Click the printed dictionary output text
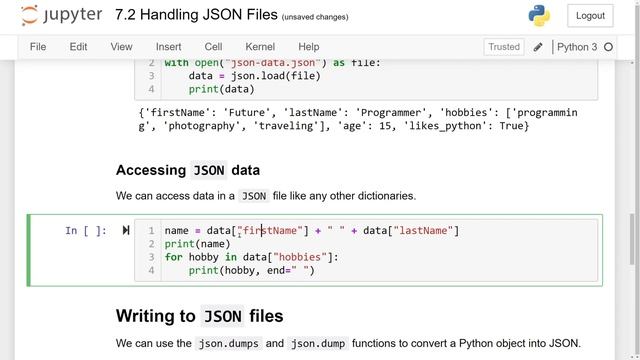 pyautogui.click(x=358, y=119)
